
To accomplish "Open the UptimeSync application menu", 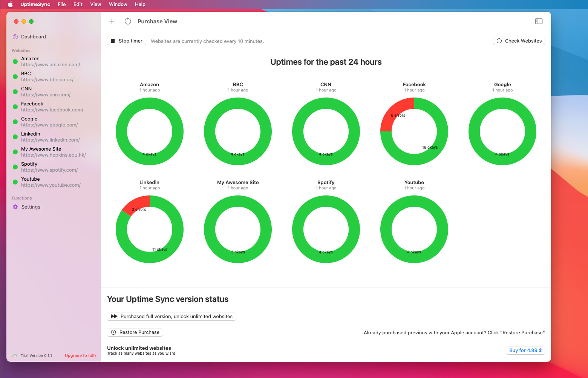I will tap(35, 5).
